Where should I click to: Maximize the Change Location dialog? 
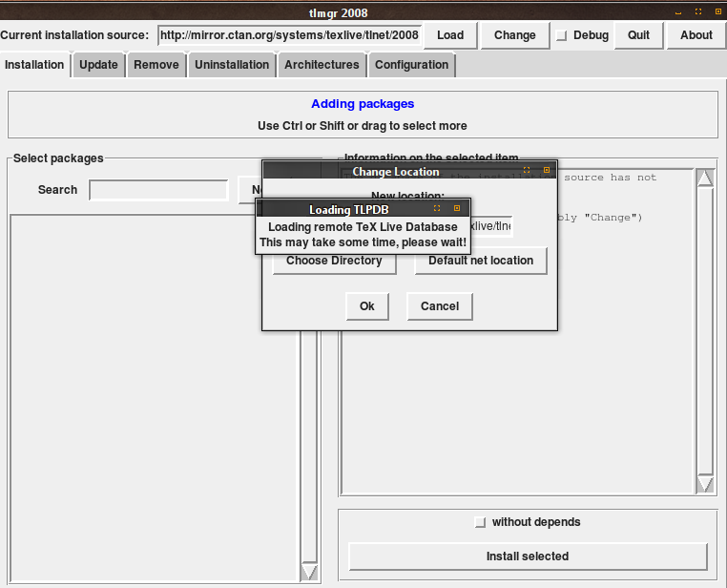pos(527,170)
